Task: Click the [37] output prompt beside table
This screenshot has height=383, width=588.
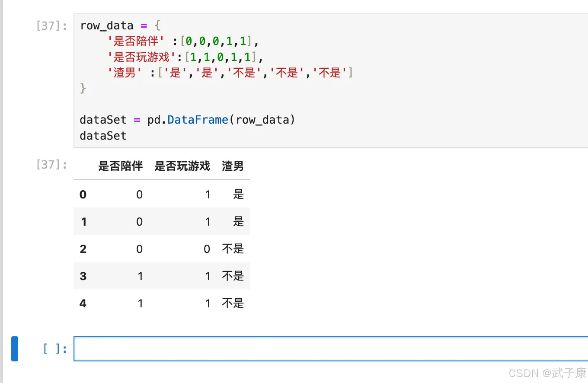Action: pos(52,164)
